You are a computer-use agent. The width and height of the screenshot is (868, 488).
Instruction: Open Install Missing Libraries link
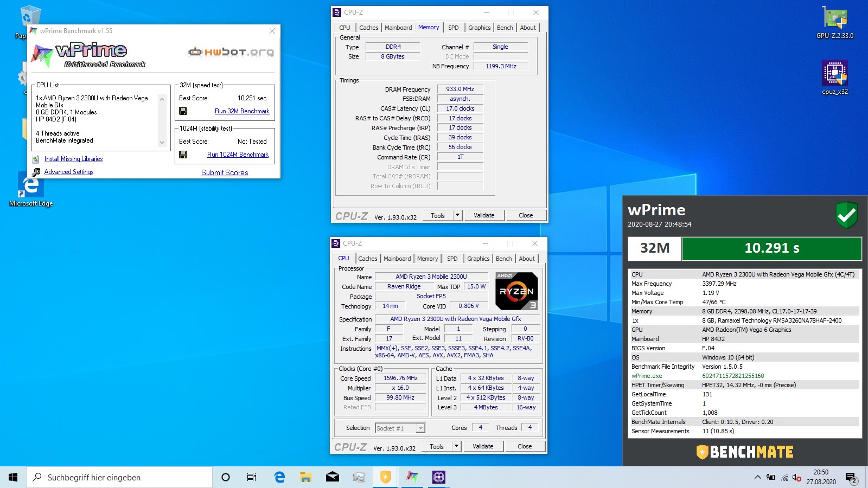tap(73, 159)
